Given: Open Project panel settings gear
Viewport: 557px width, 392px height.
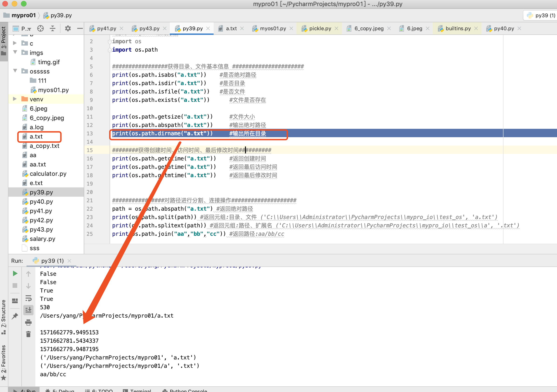Looking at the screenshot, I should point(68,29).
